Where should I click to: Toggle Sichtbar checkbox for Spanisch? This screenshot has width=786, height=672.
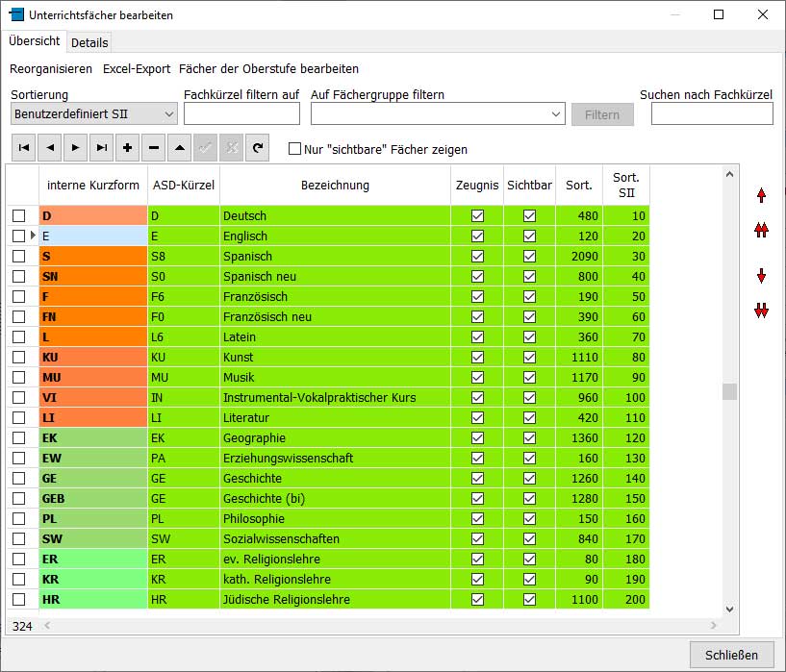click(x=529, y=256)
